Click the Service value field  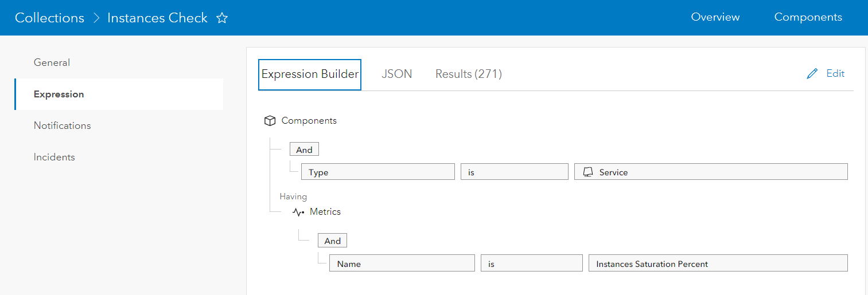pyautogui.click(x=710, y=172)
